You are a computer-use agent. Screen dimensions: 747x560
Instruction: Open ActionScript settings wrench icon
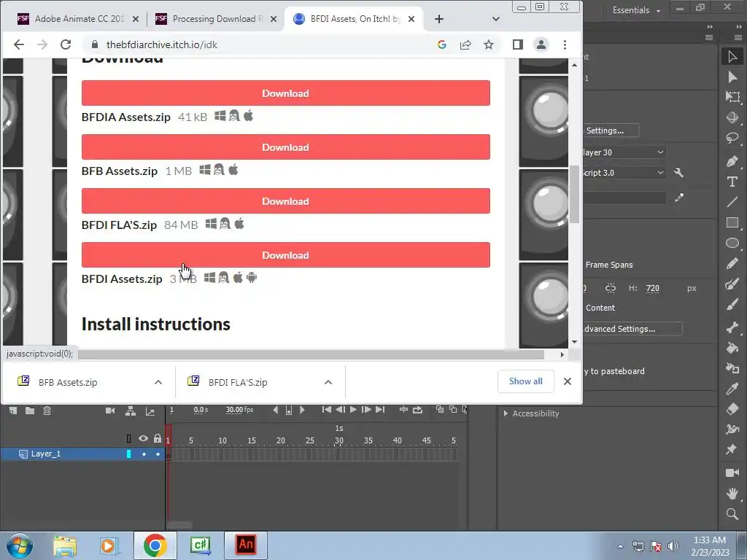click(x=679, y=172)
